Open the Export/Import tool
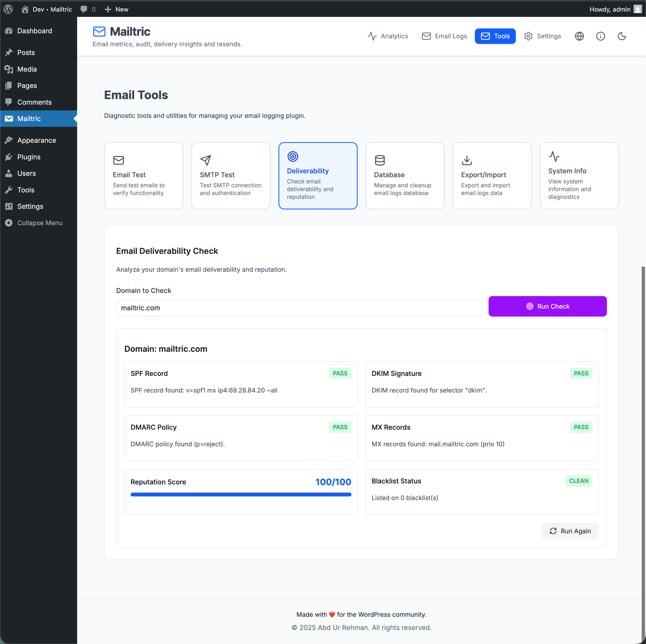The image size is (646, 644). pos(492,176)
